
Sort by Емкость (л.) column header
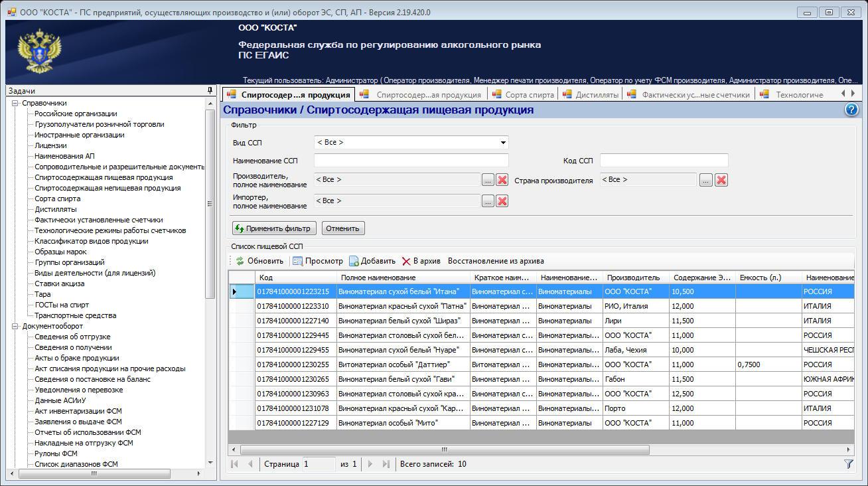(768, 278)
